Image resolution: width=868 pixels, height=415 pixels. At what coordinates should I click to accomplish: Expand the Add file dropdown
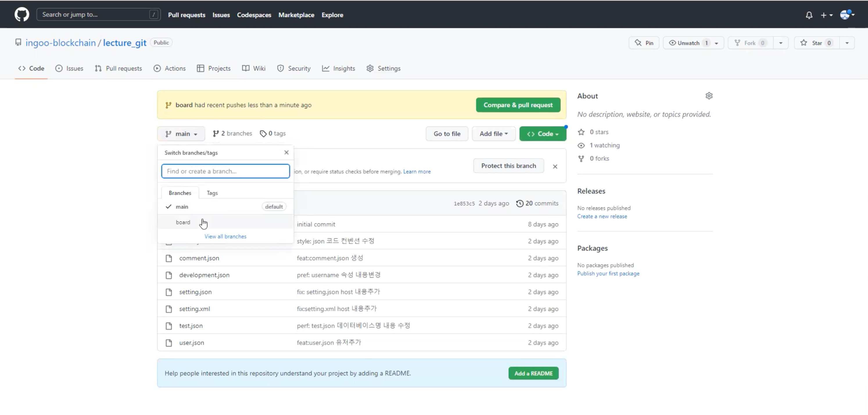(493, 134)
